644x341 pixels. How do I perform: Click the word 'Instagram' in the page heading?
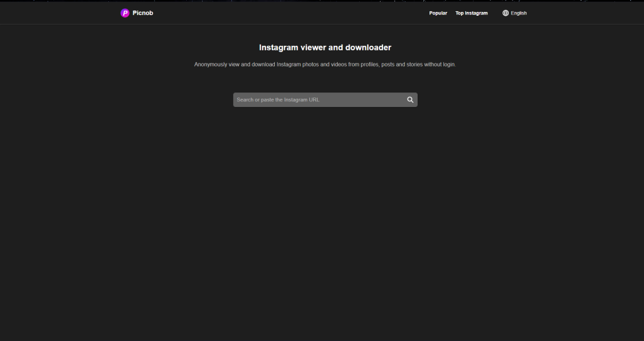tap(279, 48)
